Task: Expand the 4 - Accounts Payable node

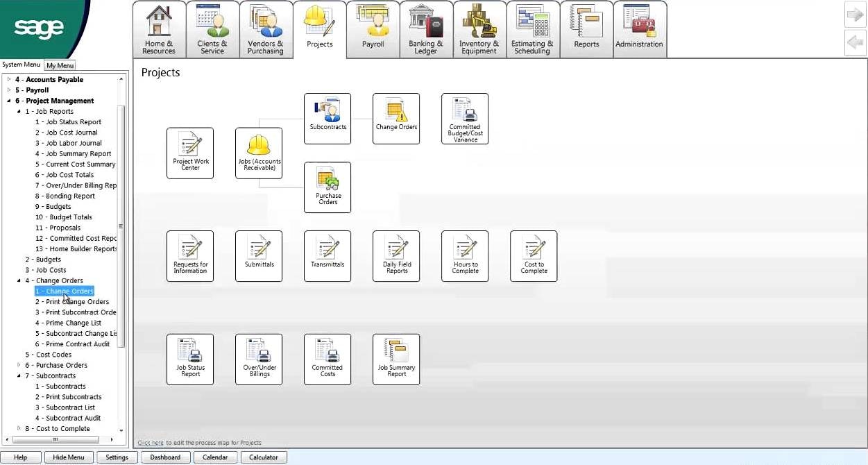Action: pyautogui.click(x=9, y=80)
